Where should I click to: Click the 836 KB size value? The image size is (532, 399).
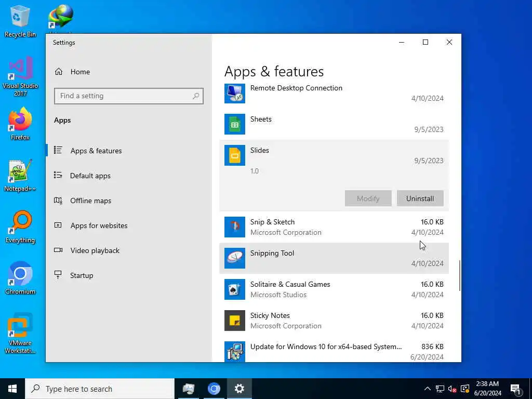pos(432,347)
